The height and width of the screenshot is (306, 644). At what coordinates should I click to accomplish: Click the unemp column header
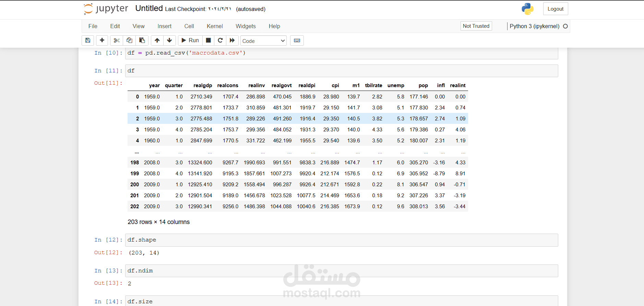[396, 85]
